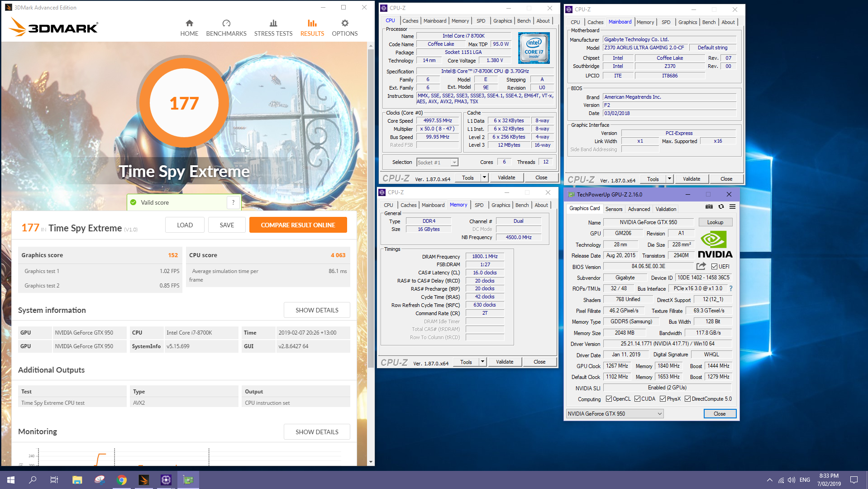Open the taskbar network icon

[781, 480]
